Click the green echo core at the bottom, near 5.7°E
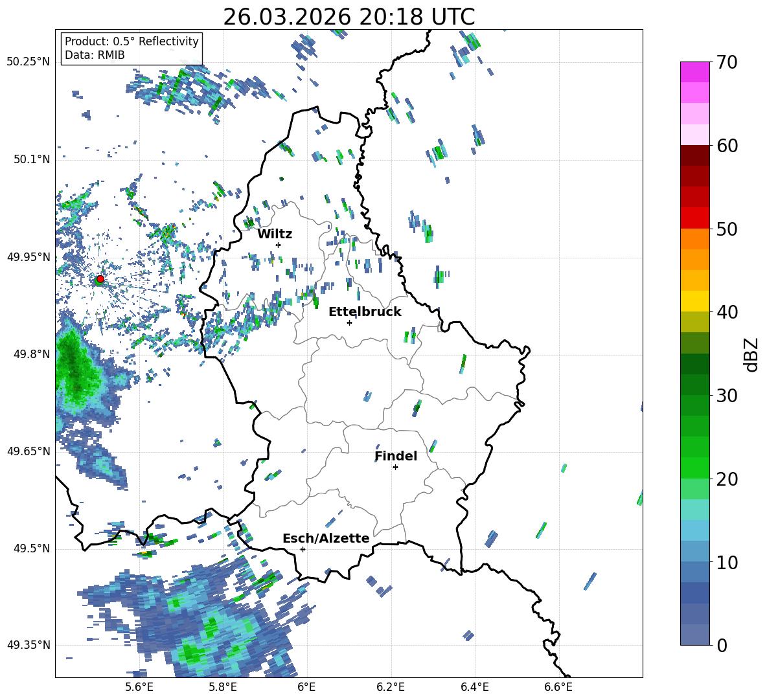 (190, 653)
